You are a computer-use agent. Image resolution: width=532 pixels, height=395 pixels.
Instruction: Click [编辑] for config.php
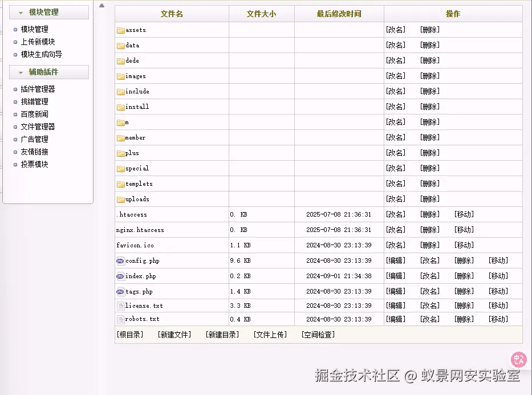tap(396, 260)
